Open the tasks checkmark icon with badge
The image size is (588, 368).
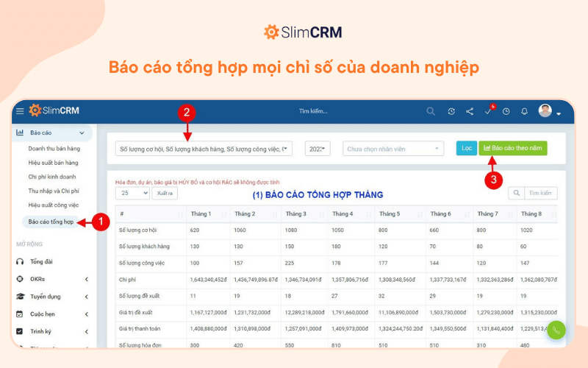(x=489, y=111)
